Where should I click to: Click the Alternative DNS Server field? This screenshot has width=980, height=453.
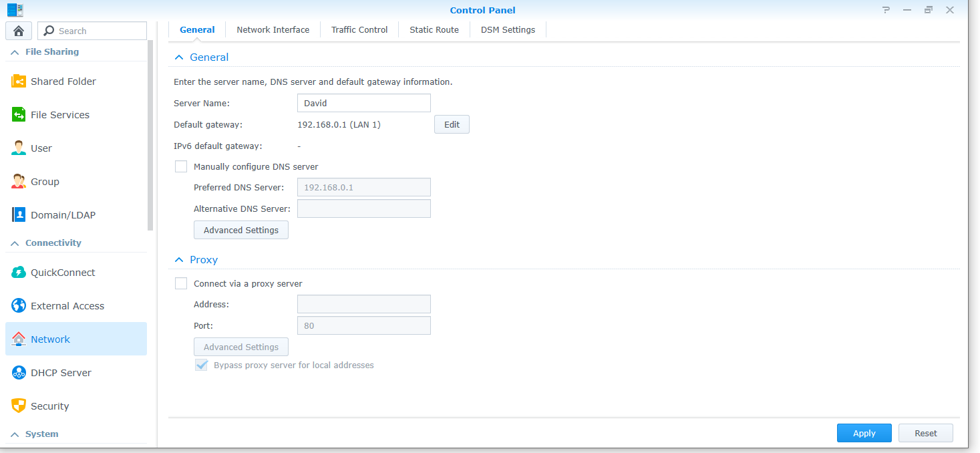(x=364, y=208)
